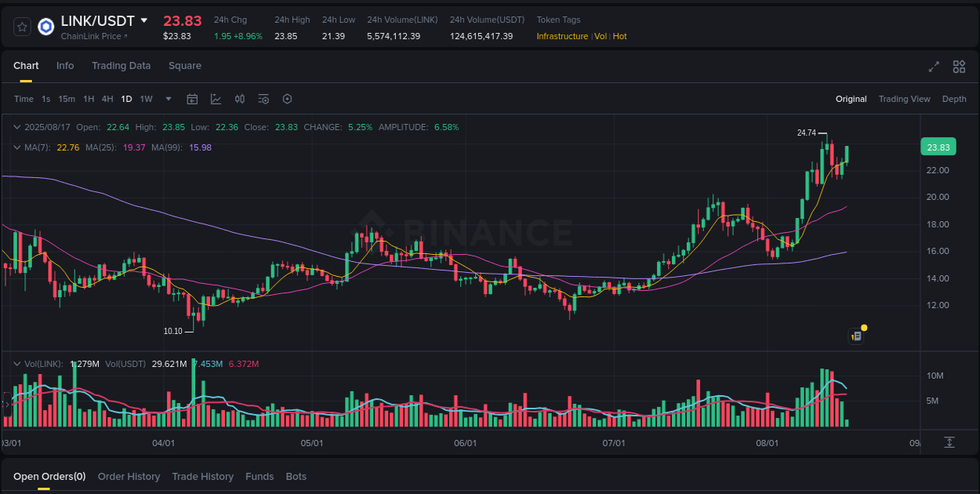Viewport: 980px width, 494px height.
Task: Collapse the MA indicator row
Action: pyautogui.click(x=17, y=147)
